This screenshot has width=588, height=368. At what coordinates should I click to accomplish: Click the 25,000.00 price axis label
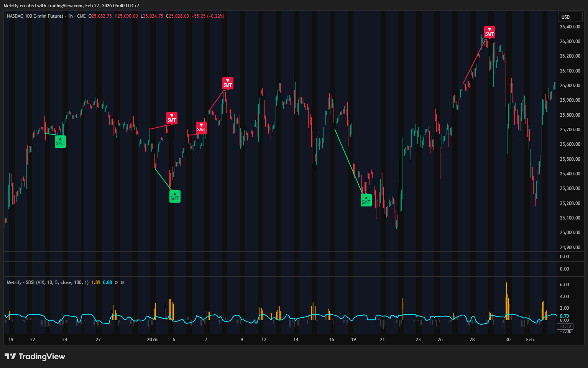point(570,233)
